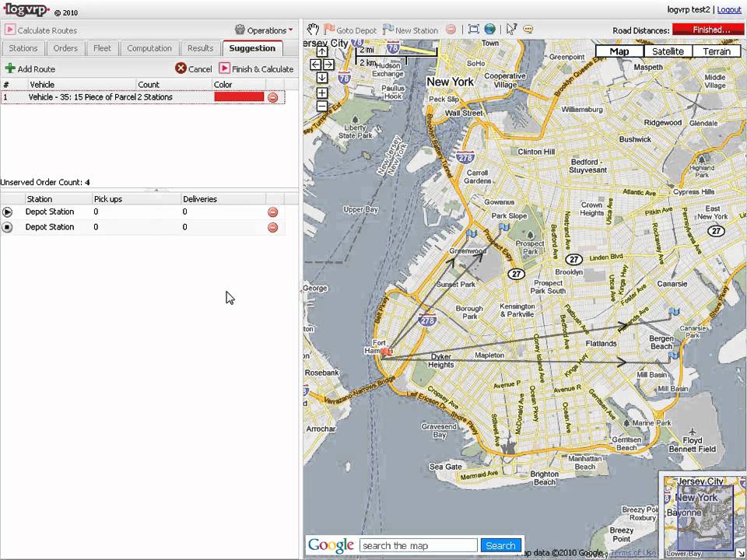Click the 2 Stations count cell
This screenshot has width=747, height=560.
tap(156, 97)
